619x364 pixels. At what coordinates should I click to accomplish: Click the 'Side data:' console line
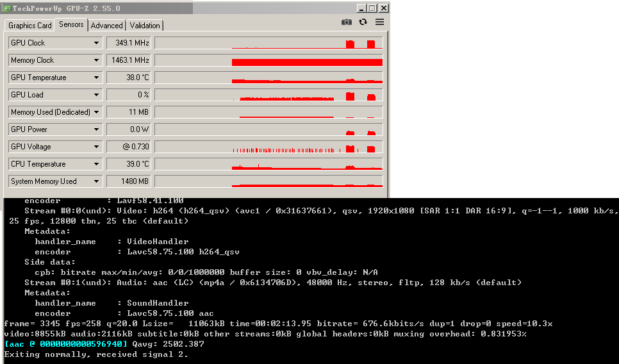point(50,262)
